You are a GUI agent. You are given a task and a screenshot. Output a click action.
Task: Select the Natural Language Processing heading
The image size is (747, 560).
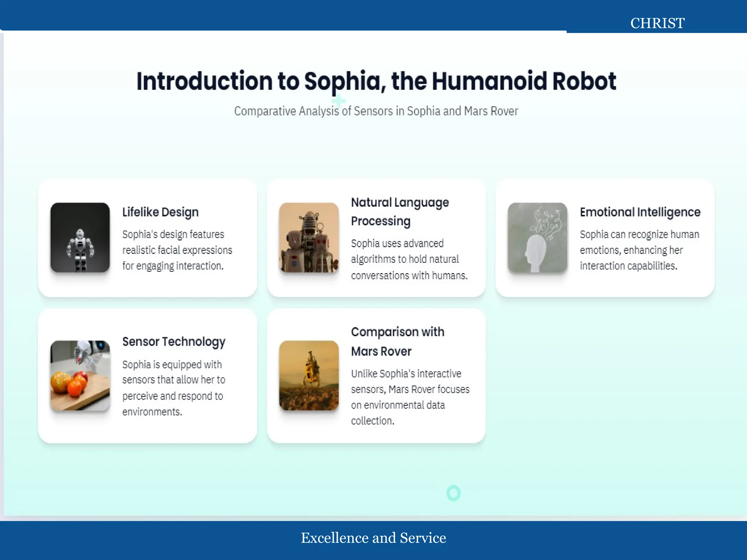click(x=400, y=211)
